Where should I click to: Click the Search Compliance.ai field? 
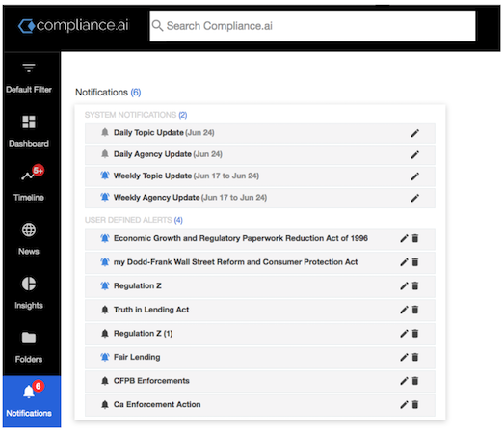312,26
